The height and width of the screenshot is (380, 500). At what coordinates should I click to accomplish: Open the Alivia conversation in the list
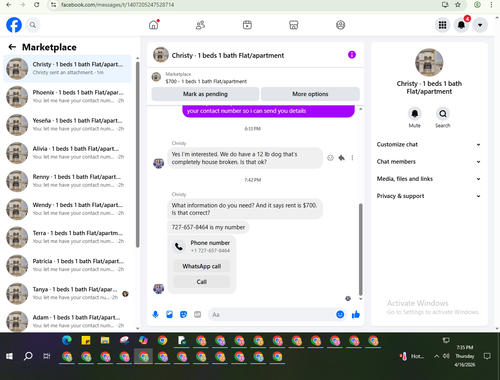coord(67,153)
